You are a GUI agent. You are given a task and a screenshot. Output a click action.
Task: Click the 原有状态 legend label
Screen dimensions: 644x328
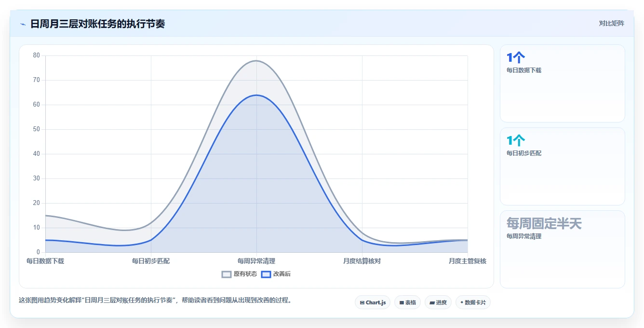245,274
